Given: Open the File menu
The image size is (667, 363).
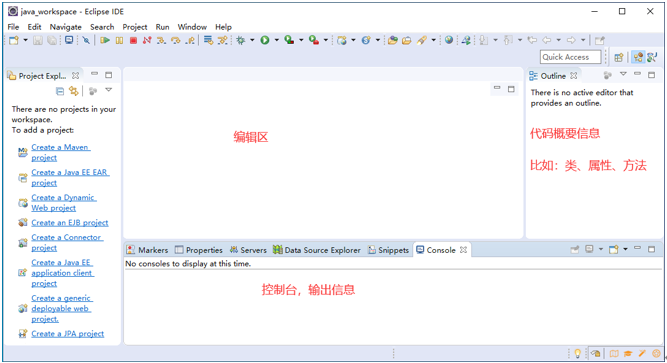Looking at the screenshot, I should 13,27.
